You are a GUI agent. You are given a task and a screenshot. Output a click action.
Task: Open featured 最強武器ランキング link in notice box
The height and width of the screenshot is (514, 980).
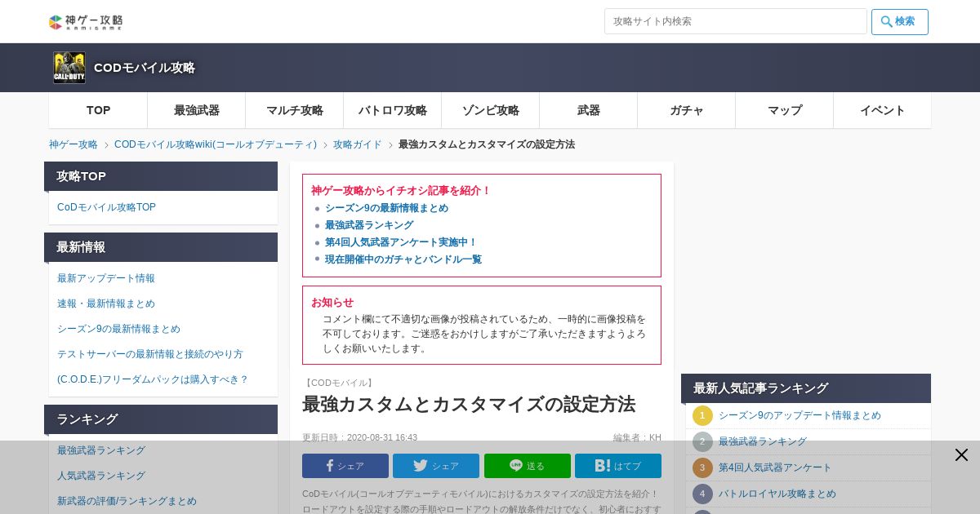click(369, 225)
